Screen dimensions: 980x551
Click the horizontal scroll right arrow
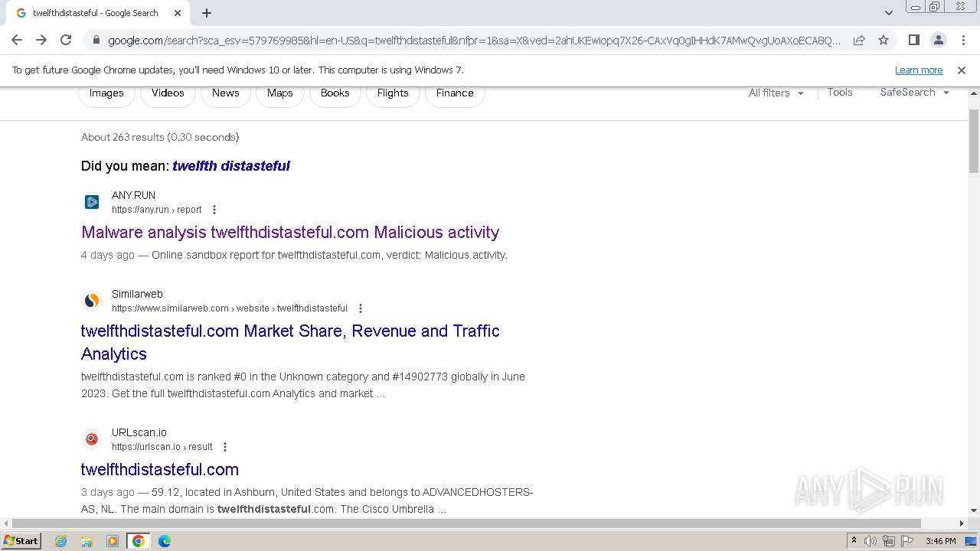962,523
